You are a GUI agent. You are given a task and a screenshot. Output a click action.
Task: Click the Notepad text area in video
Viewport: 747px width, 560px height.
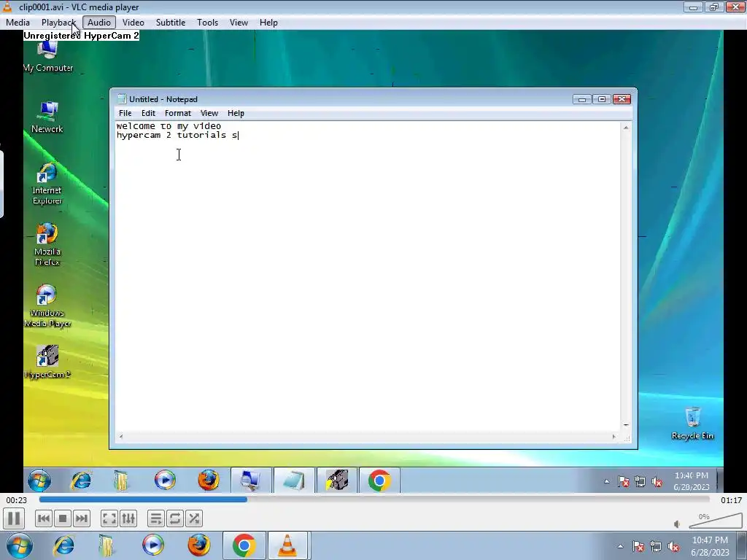click(368, 276)
